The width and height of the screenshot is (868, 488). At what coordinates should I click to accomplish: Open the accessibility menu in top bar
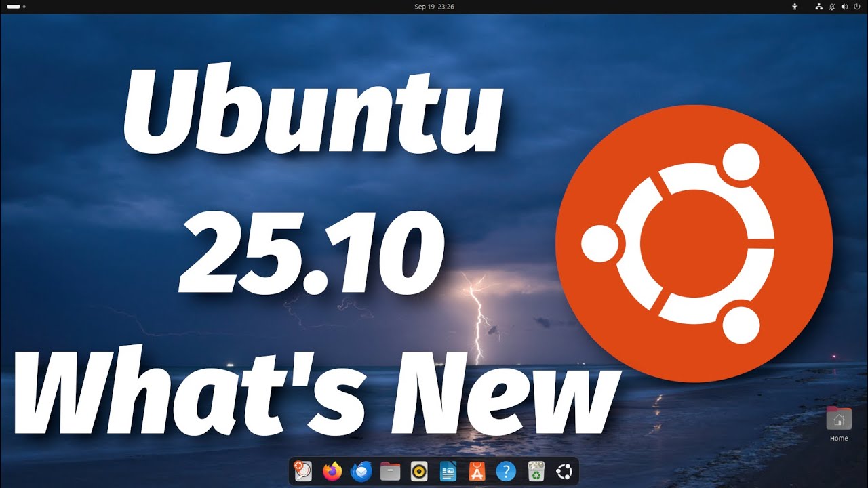795,6
